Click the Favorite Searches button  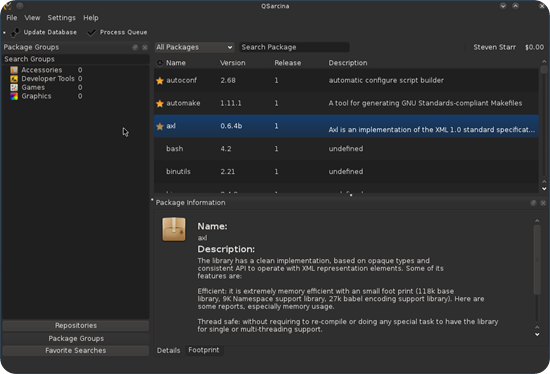coord(76,350)
